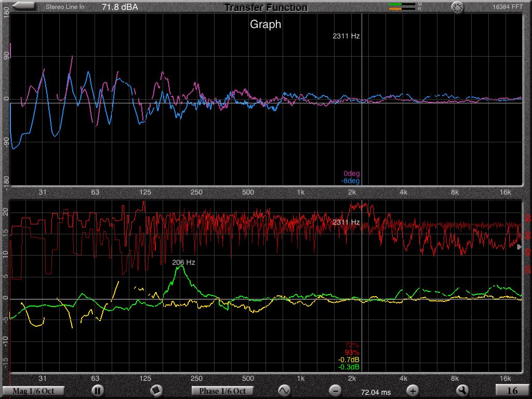Open the wrench settings tool
Image resolution: width=532 pixels, height=399 pixels.
tap(462, 390)
